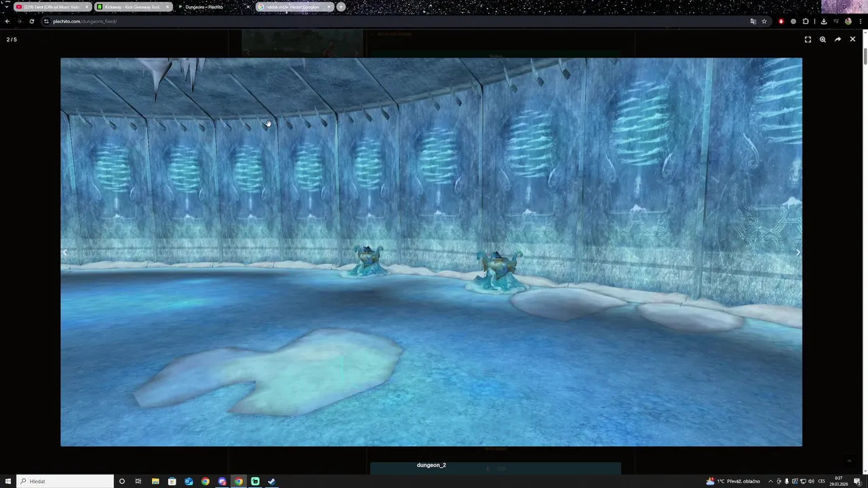868x488 pixels.
Task: Close the Faint Official Music Video tab
Action: point(87,7)
